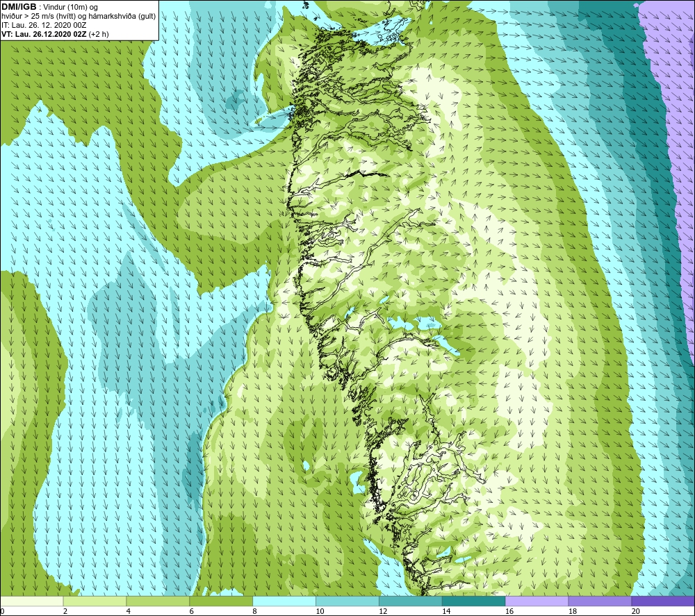Select the 4-6 m/s green swatch
The image size is (695, 616).
coord(158,601)
